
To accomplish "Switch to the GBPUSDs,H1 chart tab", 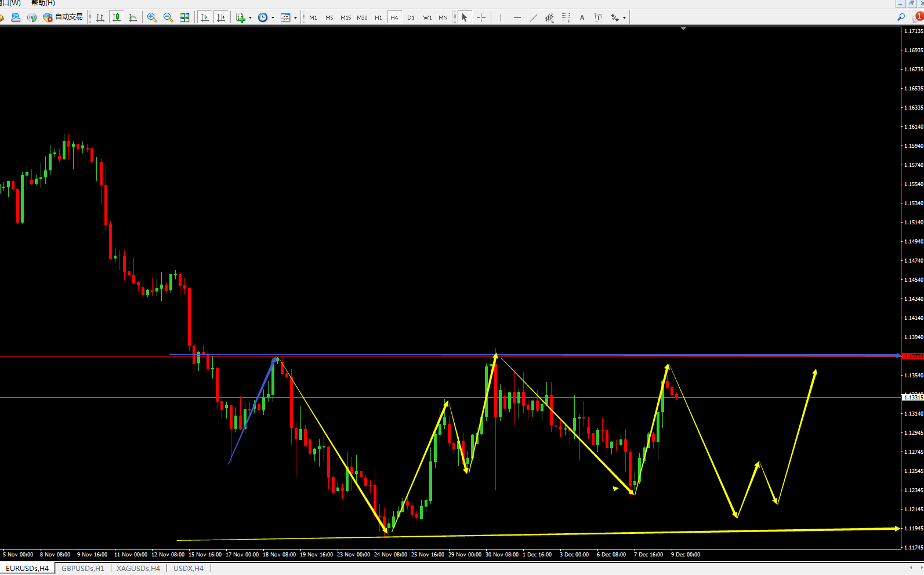I will [83, 569].
